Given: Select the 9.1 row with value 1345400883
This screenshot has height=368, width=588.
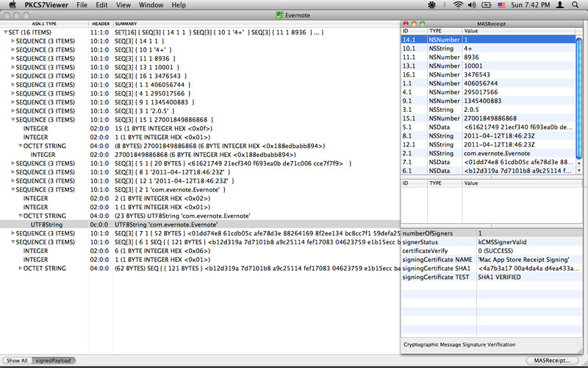Looking at the screenshot, I should coord(488,101).
